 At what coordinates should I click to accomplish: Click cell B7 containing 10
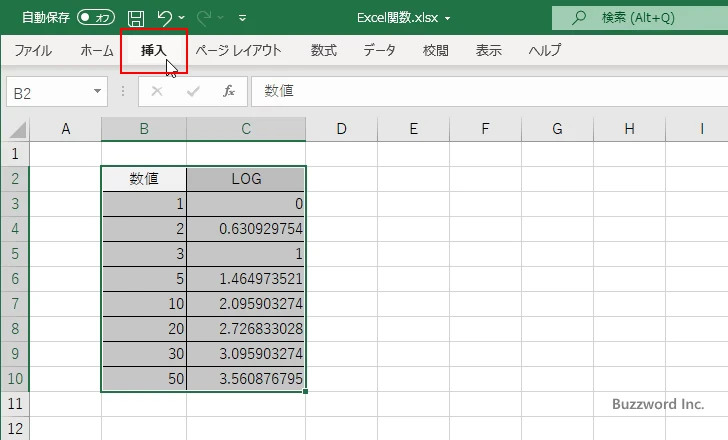tap(144, 304)
